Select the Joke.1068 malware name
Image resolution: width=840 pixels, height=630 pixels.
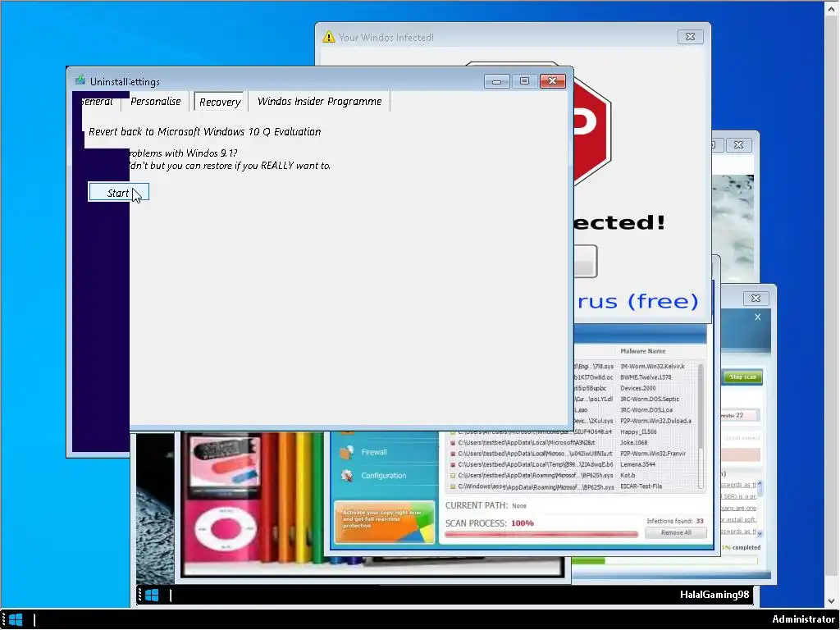pyautogui.click(x=634, y=442)
